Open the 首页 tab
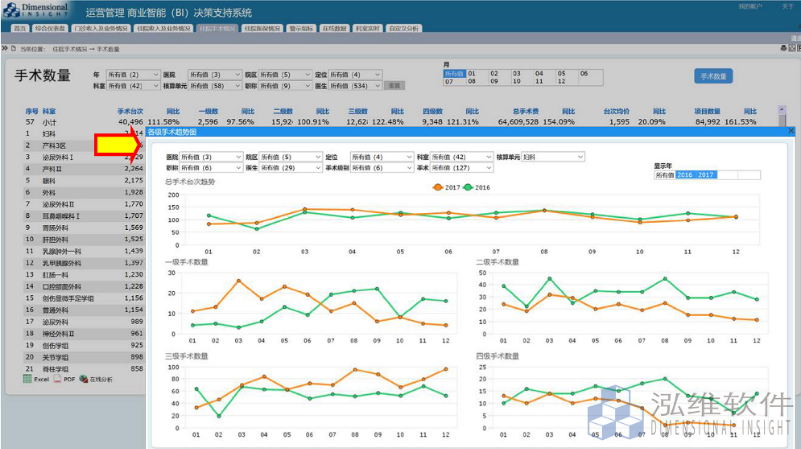This screenshot has width=801, height=449. (20, 29)
